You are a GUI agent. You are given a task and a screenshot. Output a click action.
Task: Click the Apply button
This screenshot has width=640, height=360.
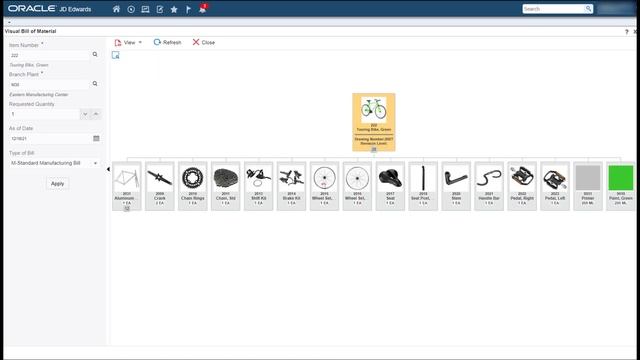[58, 184]
